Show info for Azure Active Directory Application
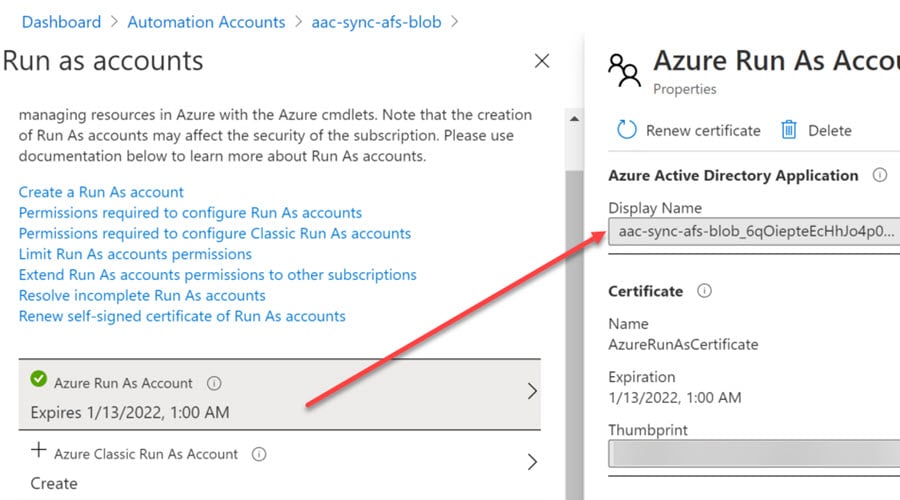Screen dimensions: 900x500 click(x=879, y=175)
